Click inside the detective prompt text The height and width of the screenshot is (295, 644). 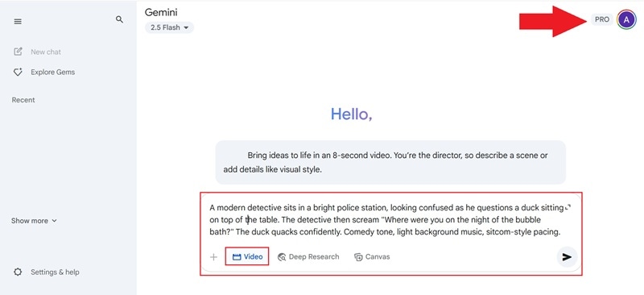(x=386, y=220)
